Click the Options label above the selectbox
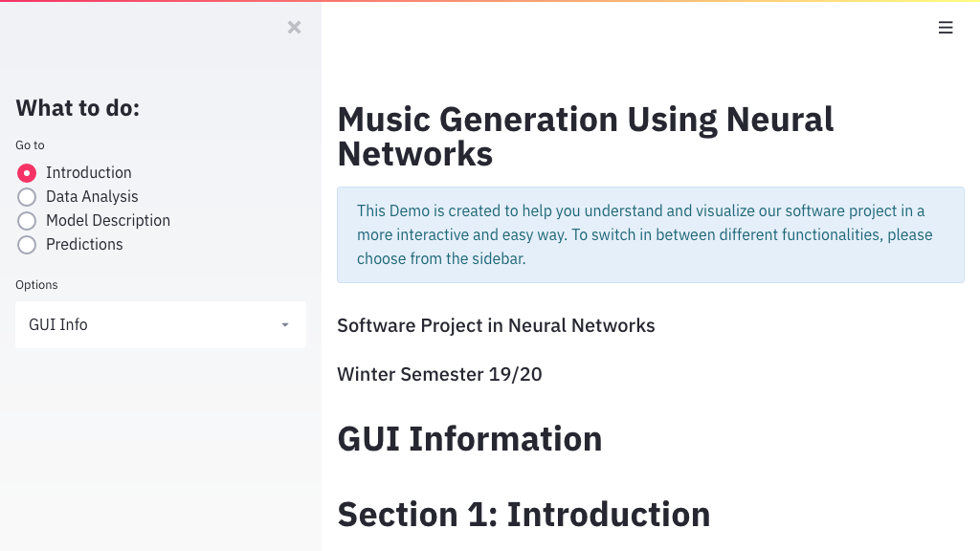This screenshot has height=551, width=980. tap(36, 285)
